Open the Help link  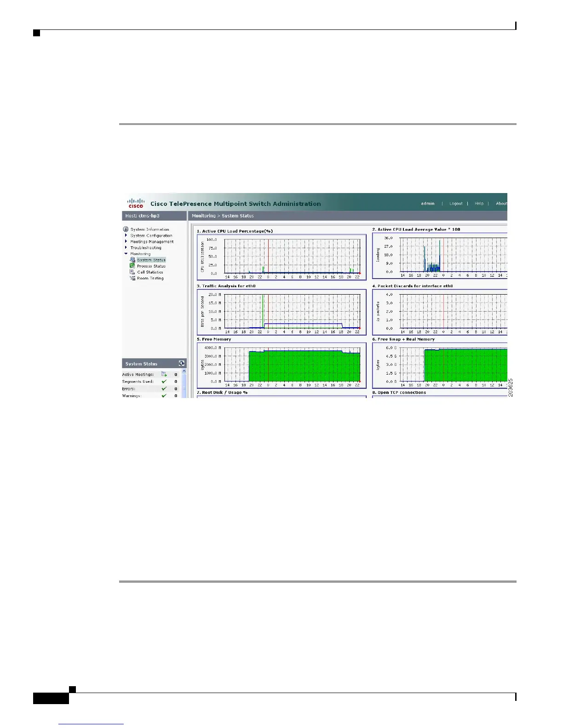click(x=479, y=203)
